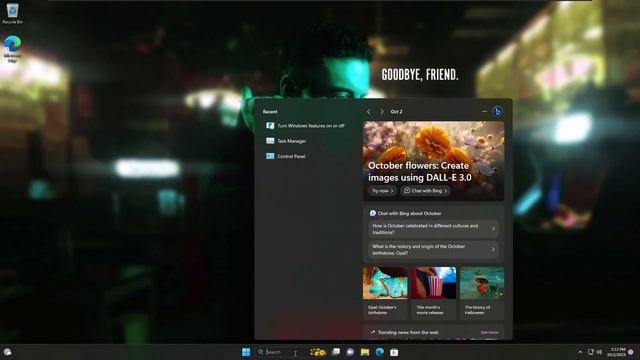Launch Microsoft Edge from the taskbar

(380, 352)
